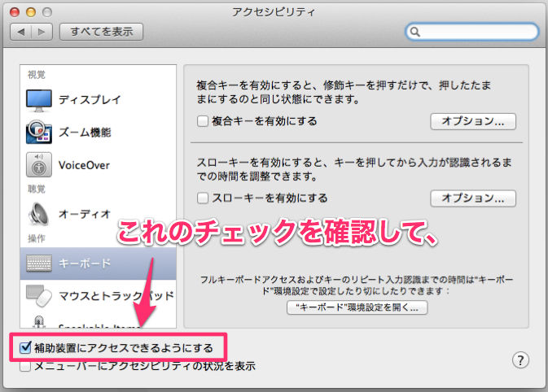The height and width of the screenshot is (392, 548).
Task: Click the Mouse and Trackpad icon
Action: (x=39, y=296)
